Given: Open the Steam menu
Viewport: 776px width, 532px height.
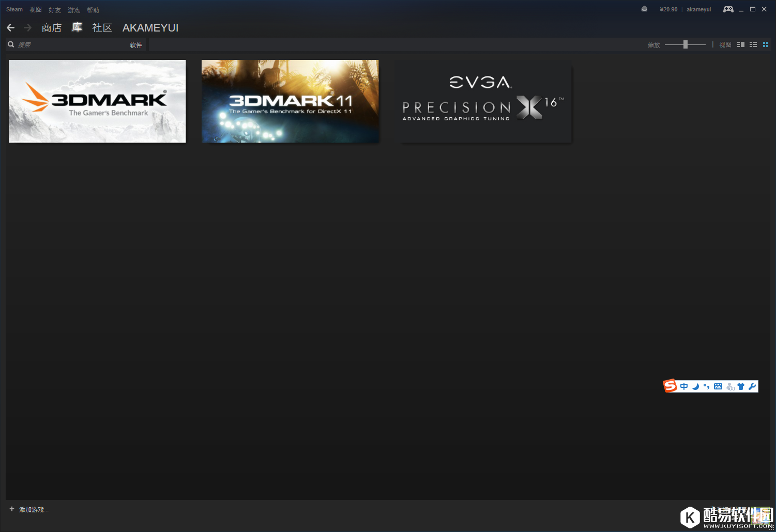Looking at the screenshot, I should pyautogui.click(x=13, y=9).
